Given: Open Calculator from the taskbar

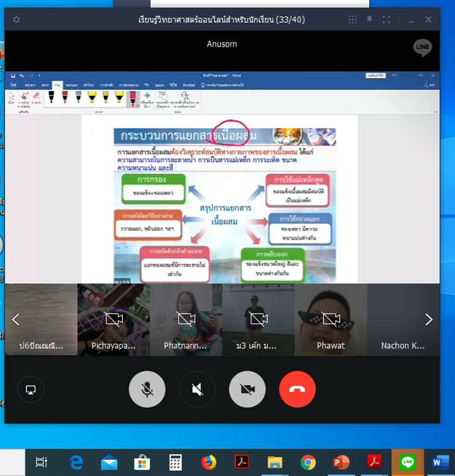Looking at the screenshot, I should pyautogui.click(x=175, y=462).
